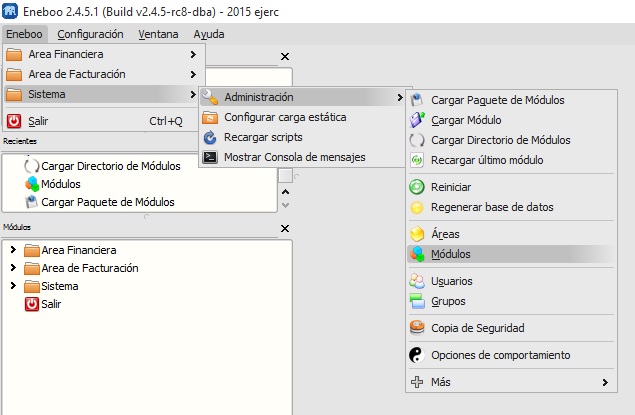Open Opciones de comportamiento

(511, 355)
